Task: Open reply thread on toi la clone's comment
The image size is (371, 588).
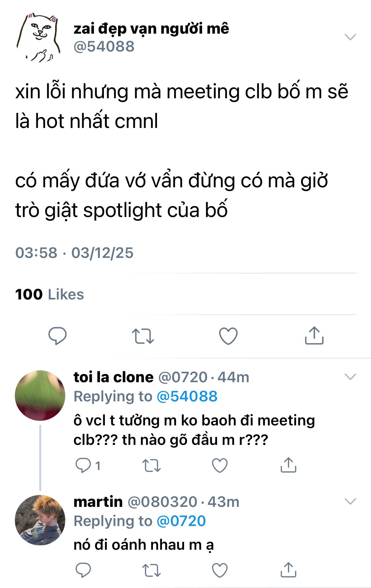Action: click(87, 465)
